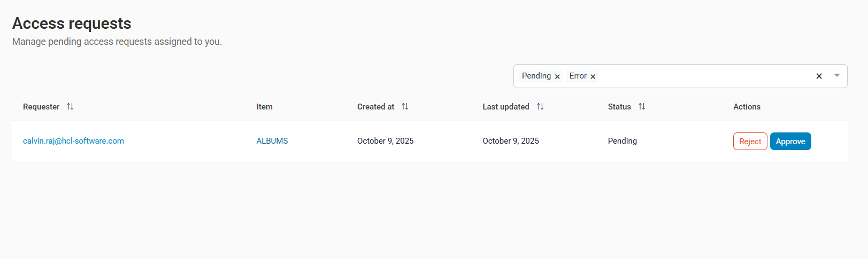This screenshot has width=868, height=259.
Task: Click the Status column header label
Action: tap(619, 107)
